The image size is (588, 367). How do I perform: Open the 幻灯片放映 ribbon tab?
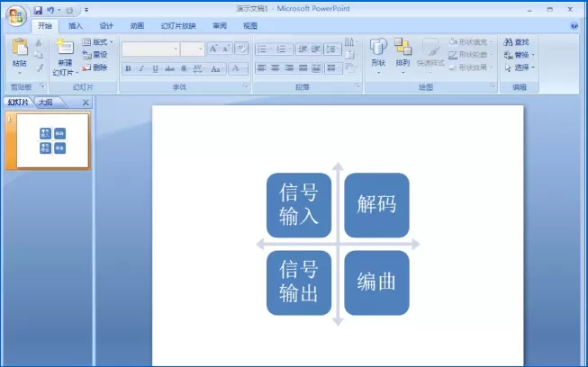pyautogui.click(x=178, y=26)
